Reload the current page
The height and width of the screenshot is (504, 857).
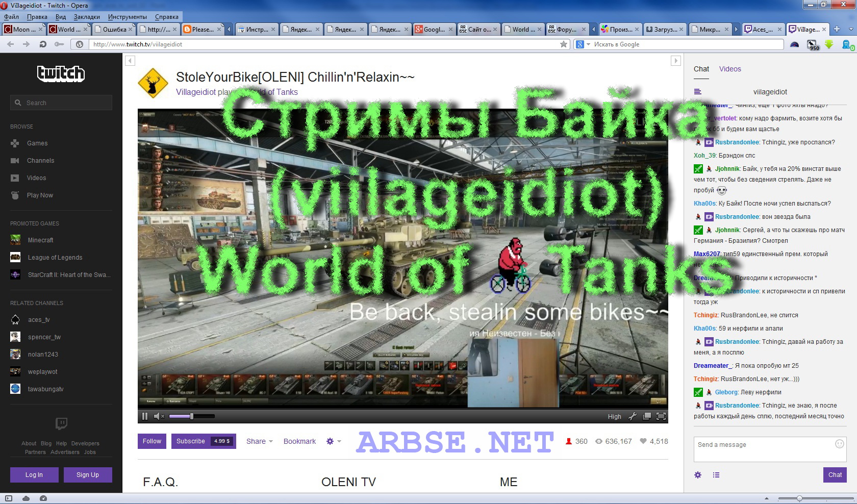point(43,44)
